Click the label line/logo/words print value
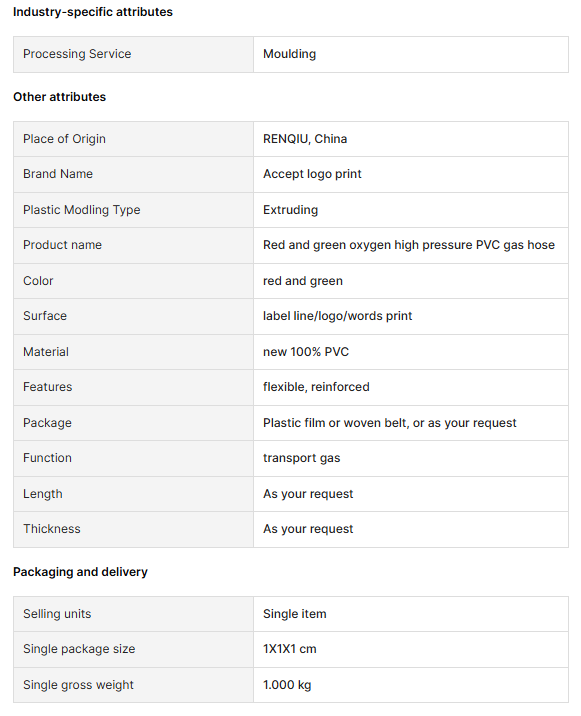The image size is (581, 716). 338,316
